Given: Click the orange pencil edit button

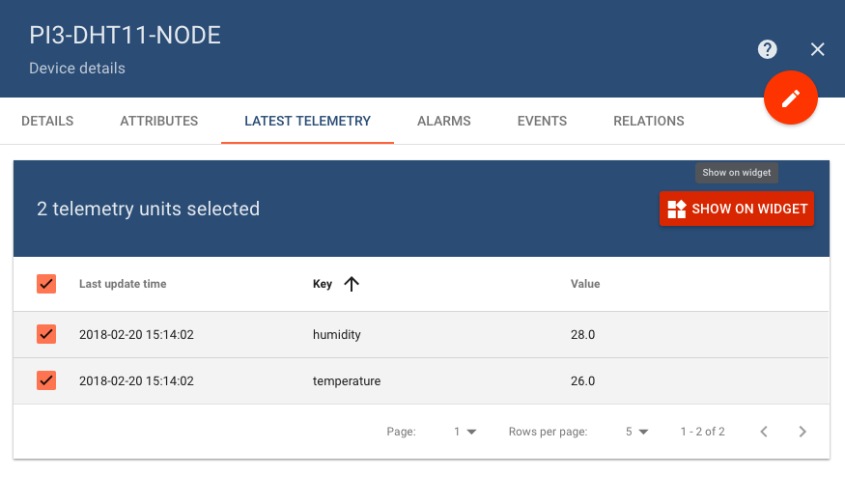Looking at the screenshot, I should click(791, 98).
